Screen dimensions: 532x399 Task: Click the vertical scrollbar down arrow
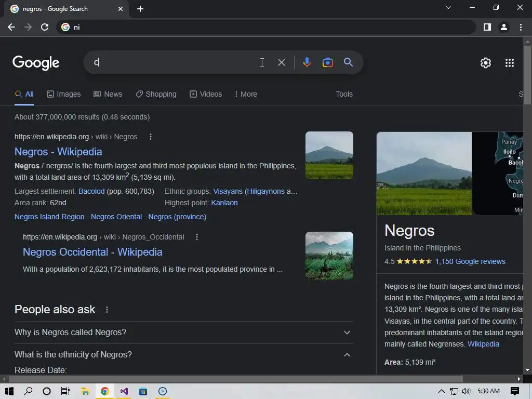pyautogui.click(x=527, y=370)
